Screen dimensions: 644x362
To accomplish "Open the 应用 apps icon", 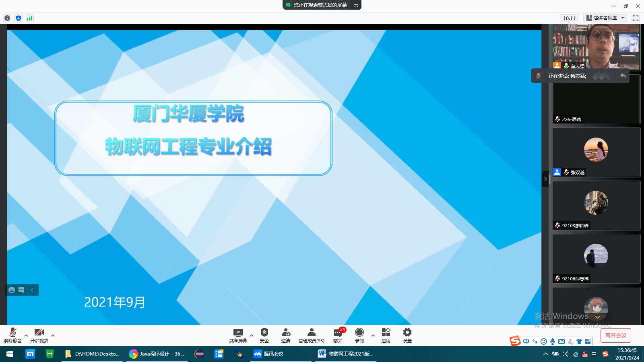I will point(386,335).
